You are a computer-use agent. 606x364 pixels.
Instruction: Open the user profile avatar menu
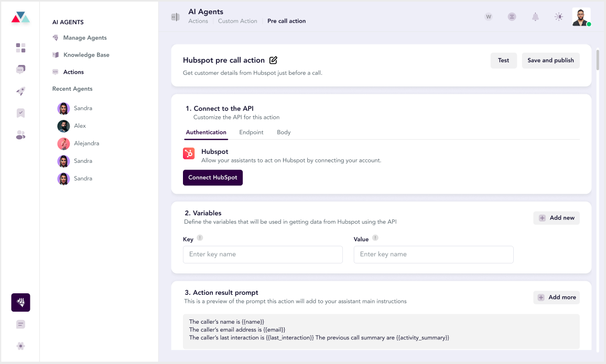tap(581, 17)
